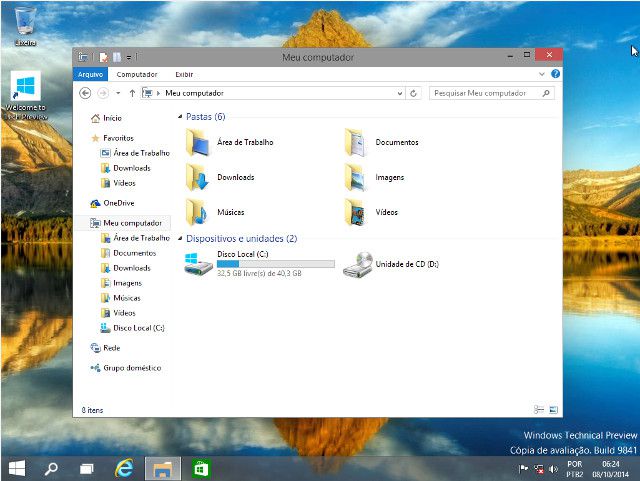Open the Exibir ribbon tab
Screen dimensions: 640x481
point(184,74)
